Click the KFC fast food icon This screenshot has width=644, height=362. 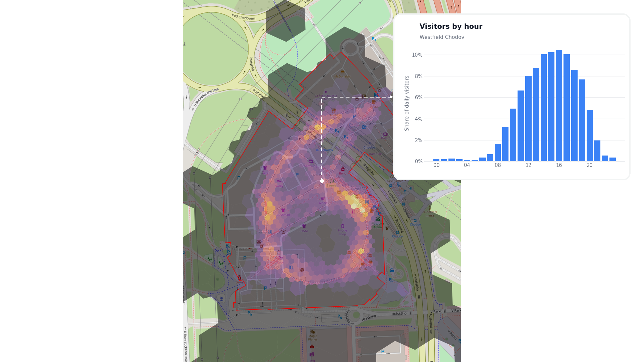pos(349,253)
